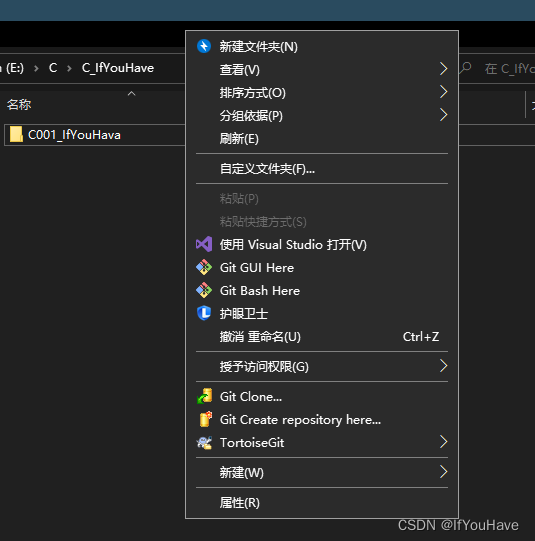Click the blue icon beside 新建文件夹(N)

click(204, 46)
